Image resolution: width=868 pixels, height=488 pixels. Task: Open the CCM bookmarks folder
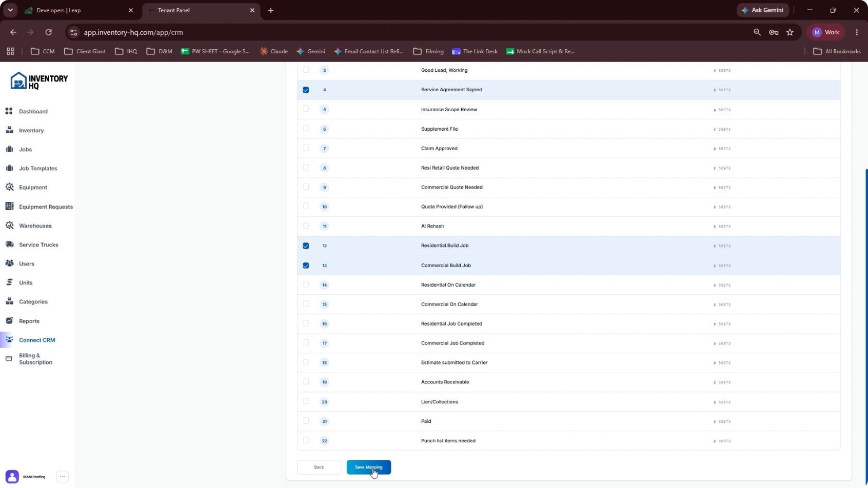point(43,51)
